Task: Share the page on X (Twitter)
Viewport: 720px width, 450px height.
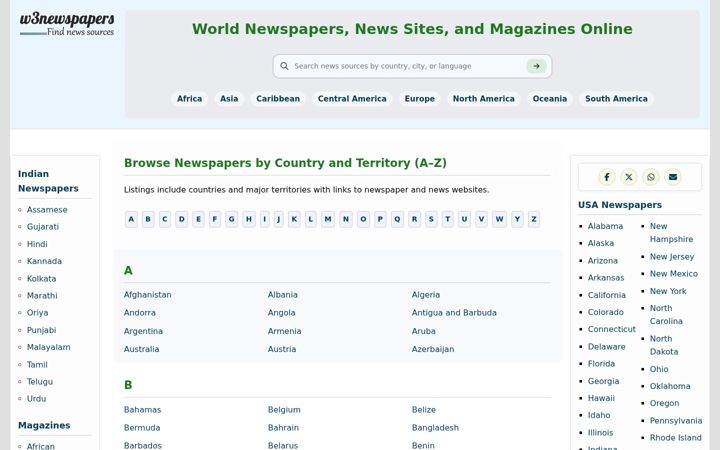Action: click(629, 177)
